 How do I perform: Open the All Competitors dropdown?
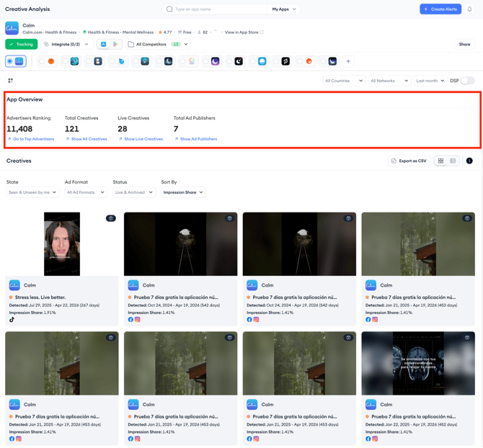(x=158, y=45)
